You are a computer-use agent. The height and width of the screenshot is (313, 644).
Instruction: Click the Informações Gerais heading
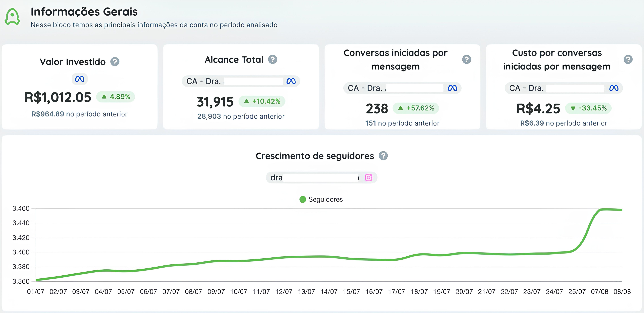(x=84, y=12)
